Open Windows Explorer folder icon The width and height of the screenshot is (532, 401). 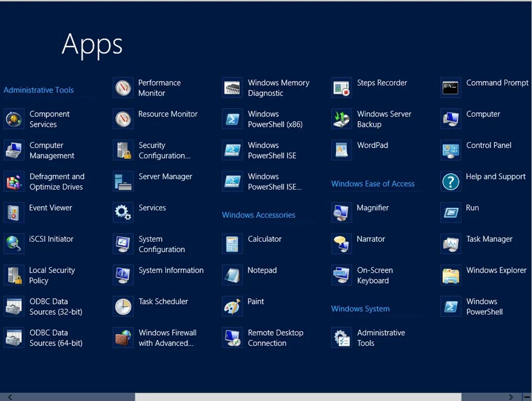tap(451, 275)
